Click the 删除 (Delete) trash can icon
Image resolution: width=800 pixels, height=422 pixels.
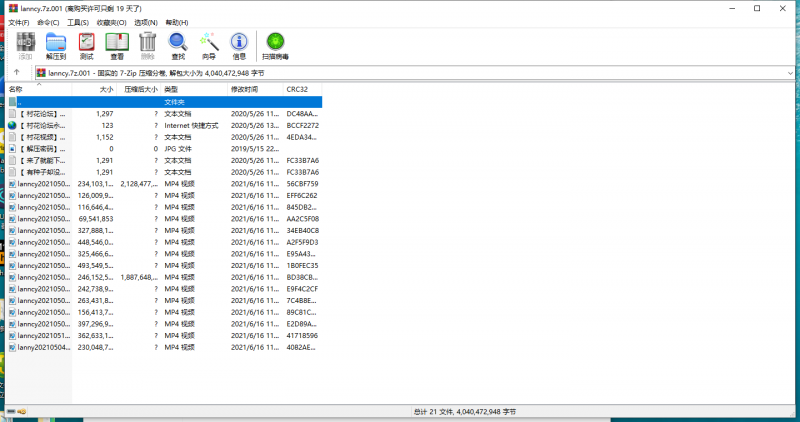point(147,45)
